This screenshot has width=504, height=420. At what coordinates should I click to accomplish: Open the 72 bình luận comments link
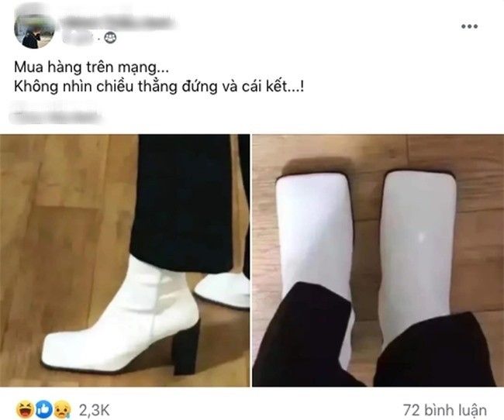coord(445,410)
